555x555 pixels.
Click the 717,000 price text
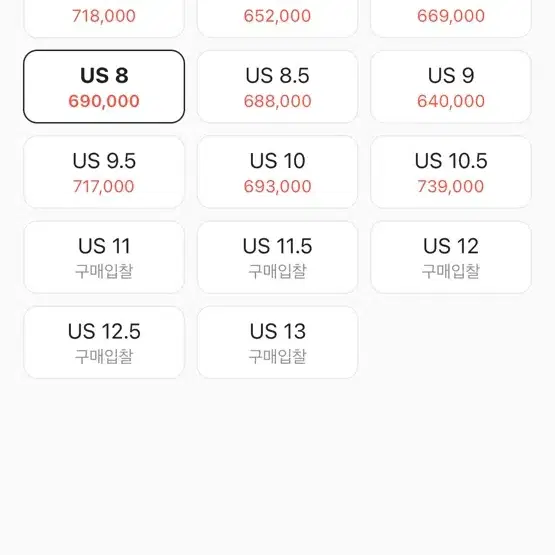pos(104,187)
